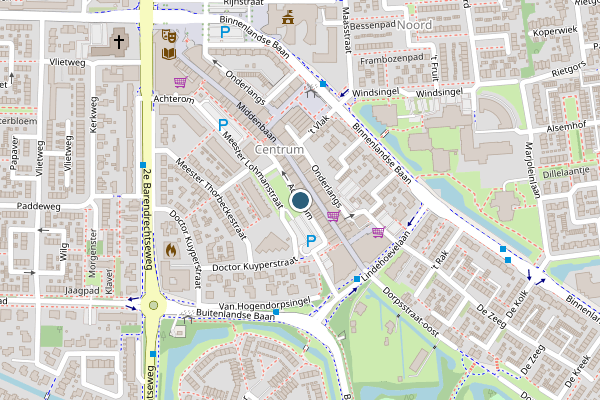Select the parking icon above Doctor Kuyperstraat

pos(311,241)
